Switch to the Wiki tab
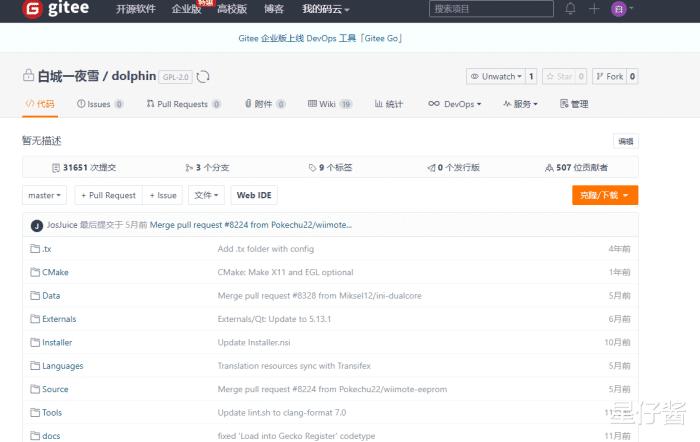 [x=330, y=104]
